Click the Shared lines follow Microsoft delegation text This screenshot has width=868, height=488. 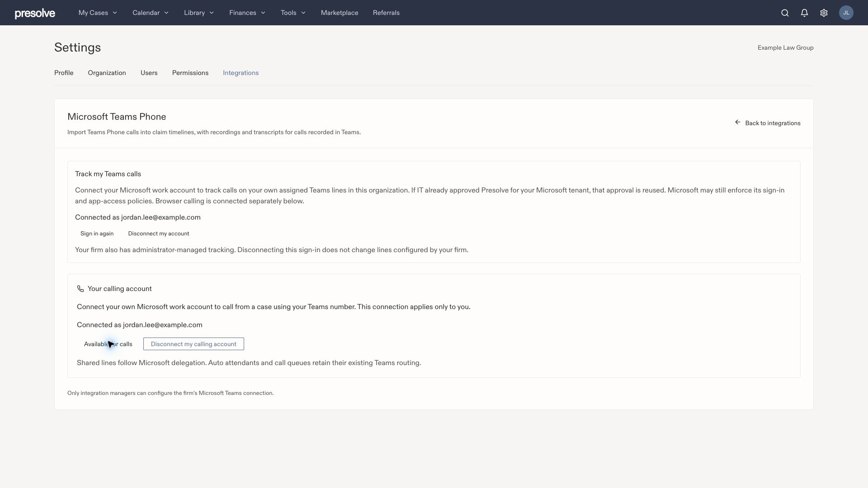(249, 363)
